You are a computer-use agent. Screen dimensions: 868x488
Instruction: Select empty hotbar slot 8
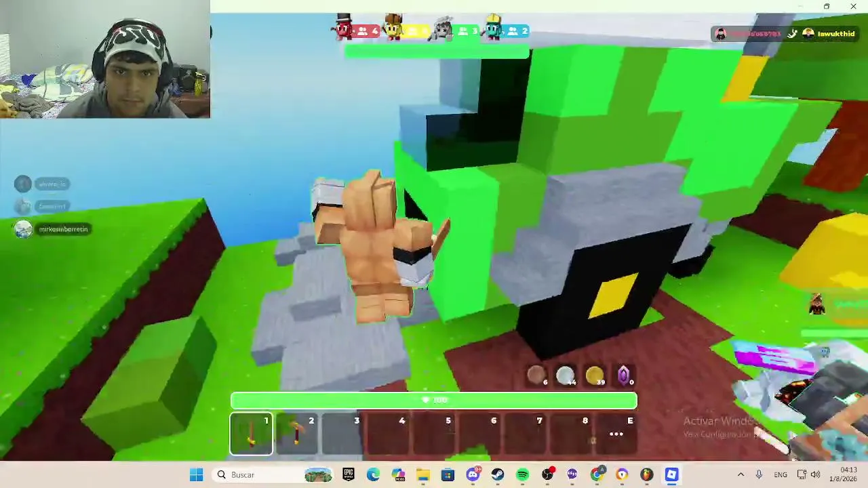click(570, 434)
